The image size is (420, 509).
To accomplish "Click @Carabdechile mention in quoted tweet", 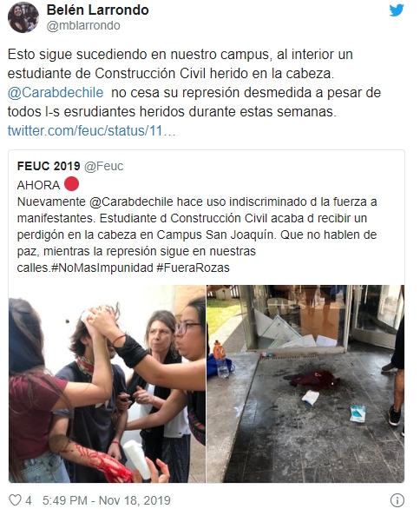I will point(131,202).
